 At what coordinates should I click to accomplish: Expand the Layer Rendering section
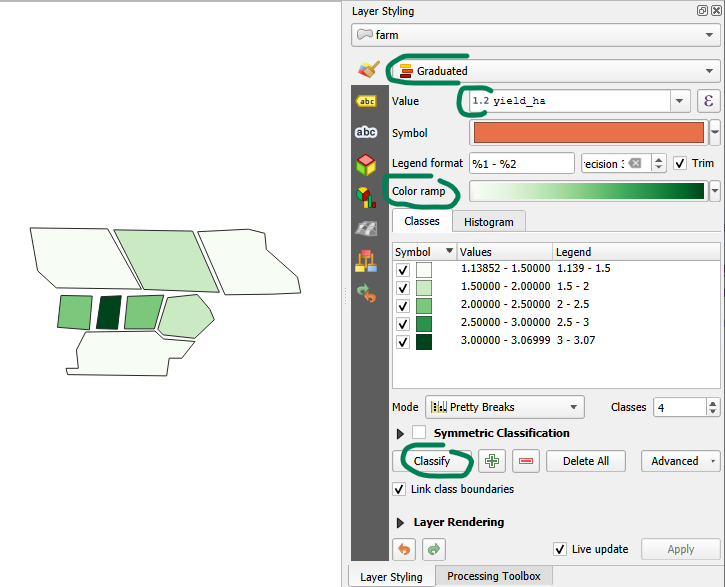click(400, 523)
